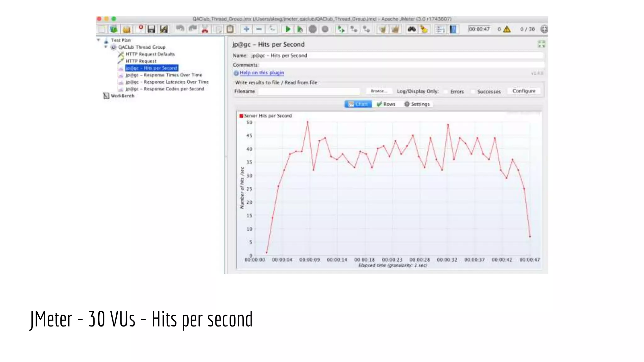Collapse the Test Plan tree node
The width and height of the screenshot is (644, 362).
pyautogui.click(x=98, y=40)
